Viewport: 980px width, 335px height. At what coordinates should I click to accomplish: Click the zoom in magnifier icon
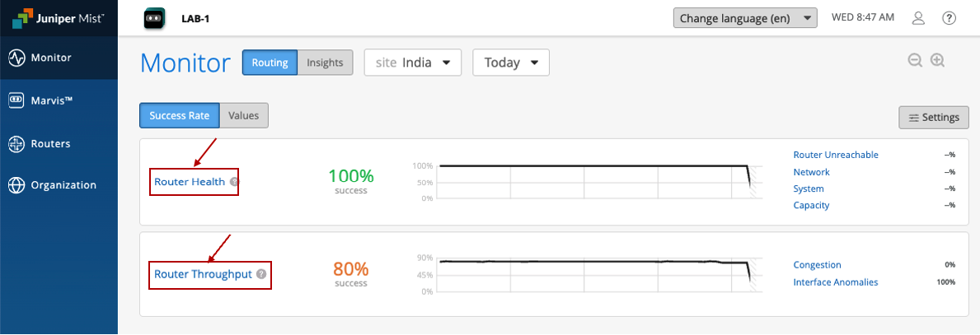[937, 60]
